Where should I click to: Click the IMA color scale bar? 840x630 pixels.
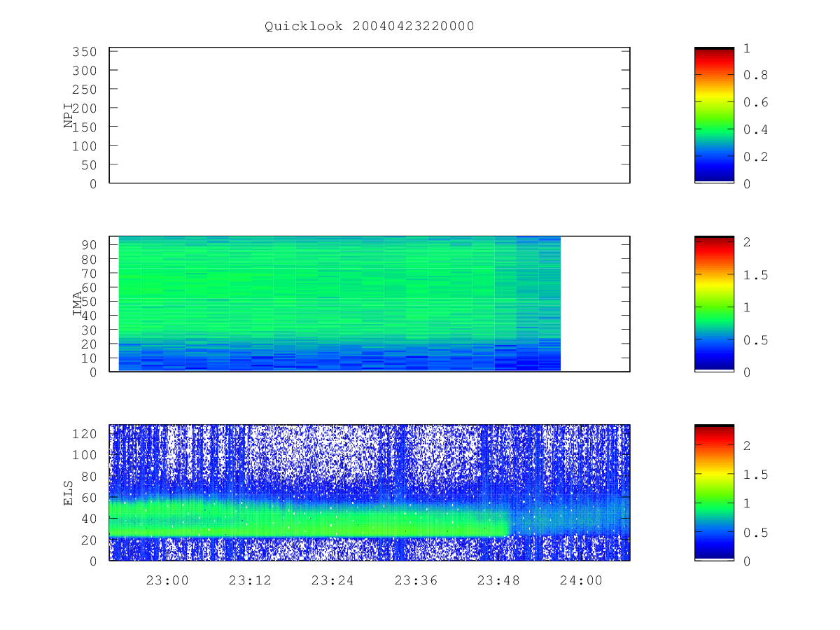coord(714,304)
